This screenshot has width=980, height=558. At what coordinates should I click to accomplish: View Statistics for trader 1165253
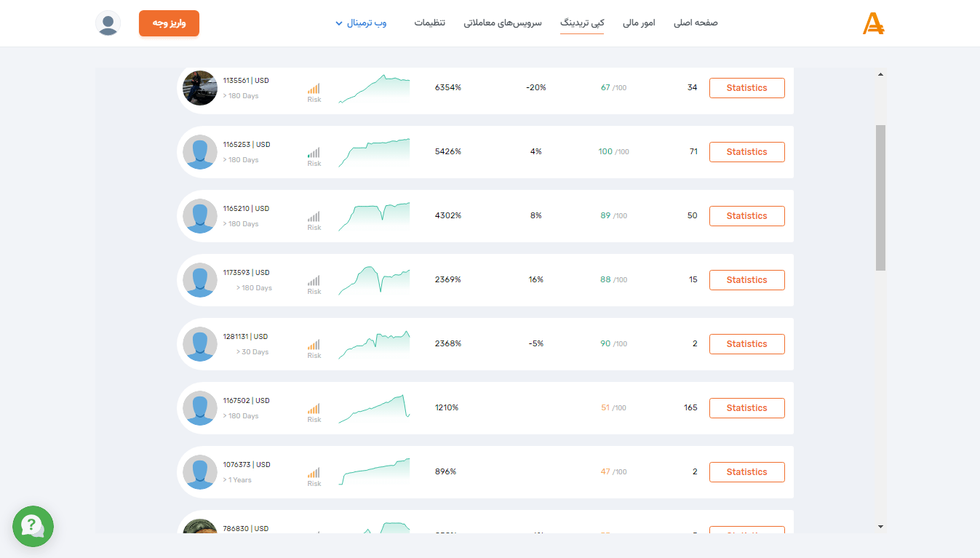(x=746, y=151)
